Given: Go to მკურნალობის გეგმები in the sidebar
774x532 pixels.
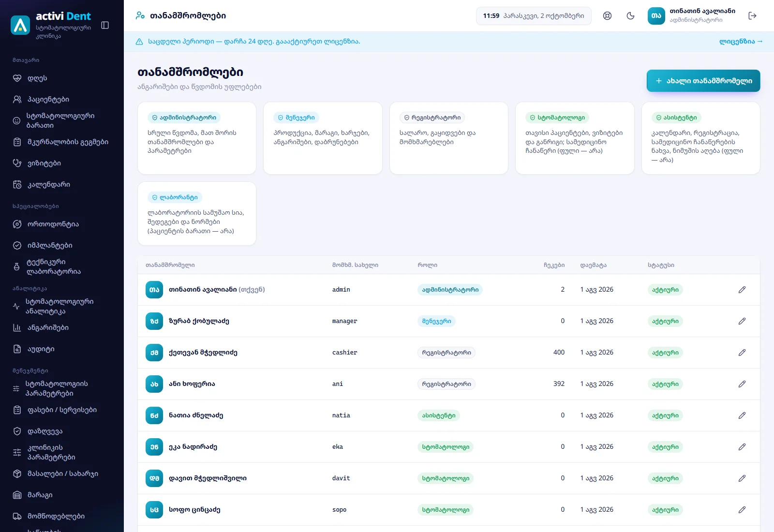Looking at the screenshot, I should tap(62, 142).
